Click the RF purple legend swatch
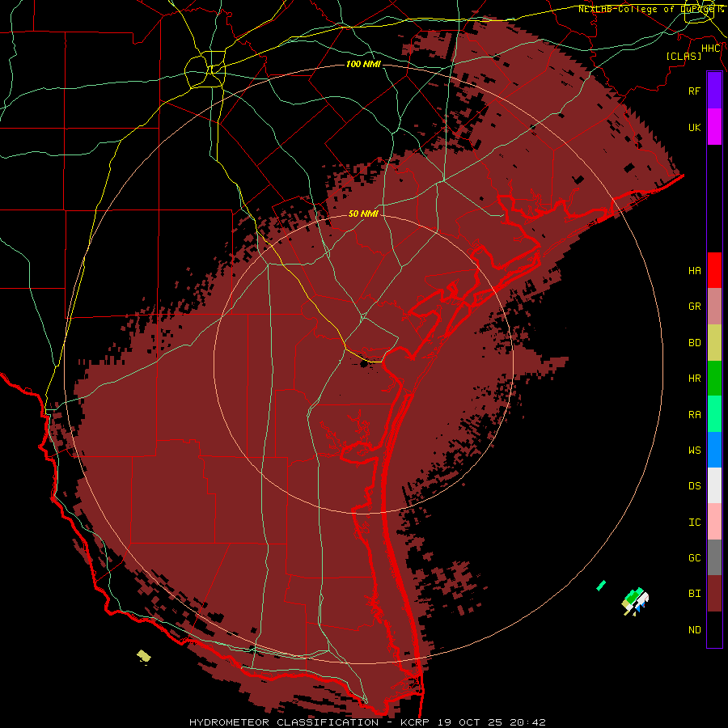The height and width of the screenshot is (728, 728). [714, 91]
